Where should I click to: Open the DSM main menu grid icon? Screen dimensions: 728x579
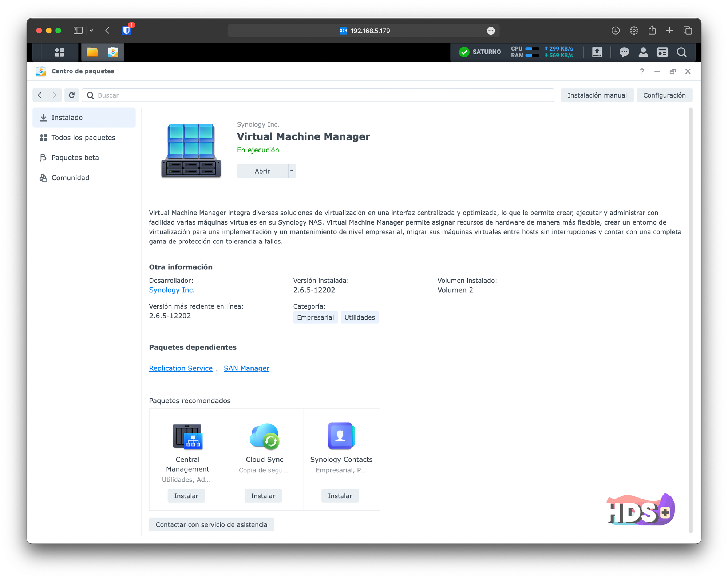[59, 52]
